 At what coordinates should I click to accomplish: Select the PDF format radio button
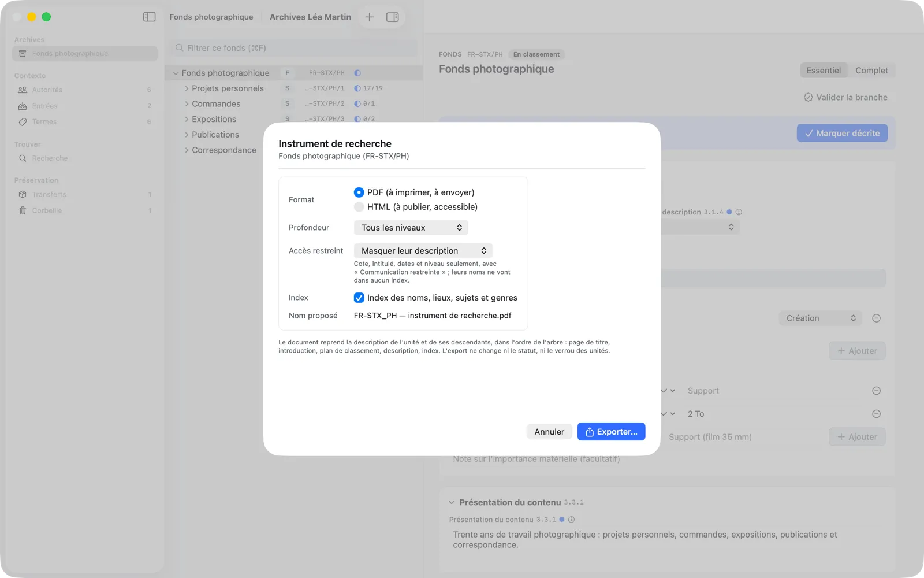click(359, 192)
